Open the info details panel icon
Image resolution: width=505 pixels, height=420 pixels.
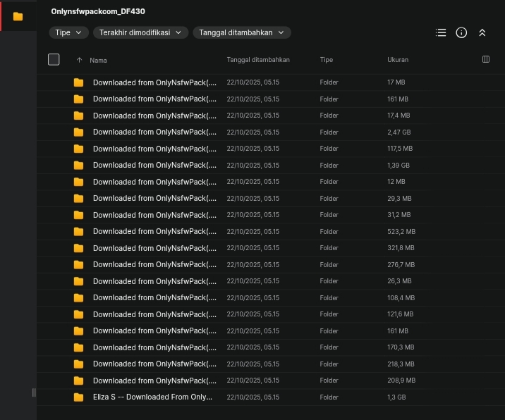(x=461, y=32)
